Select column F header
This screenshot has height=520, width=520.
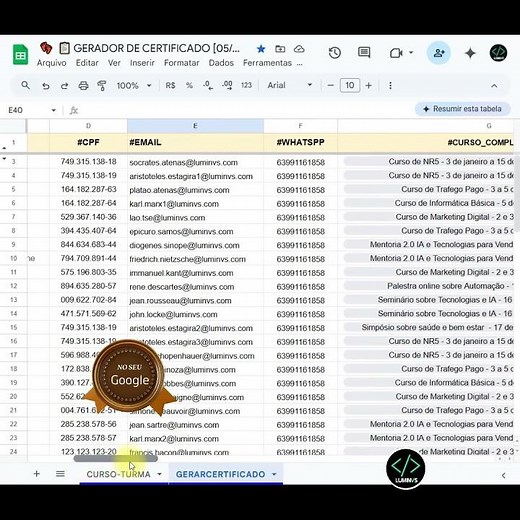coord(300,126)
